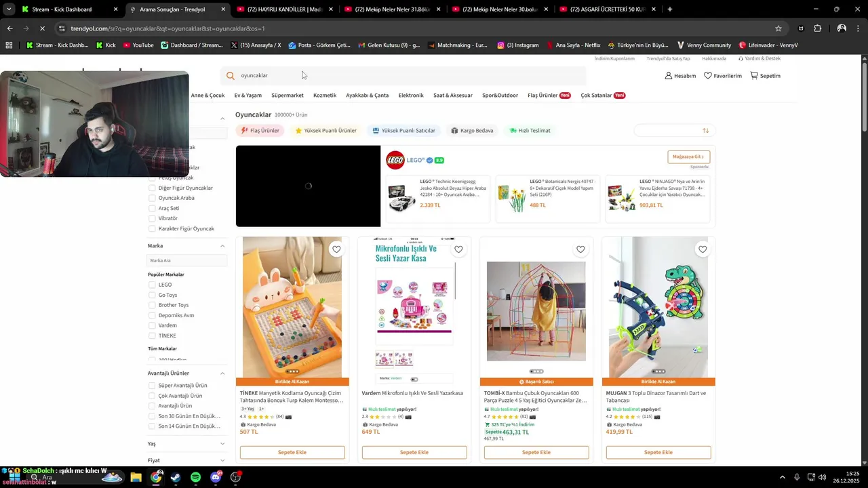Favorite the TİNEKE Manyetik Kodlama toy with heart icon
Screen dimensions: 868x488
[336, 249]
